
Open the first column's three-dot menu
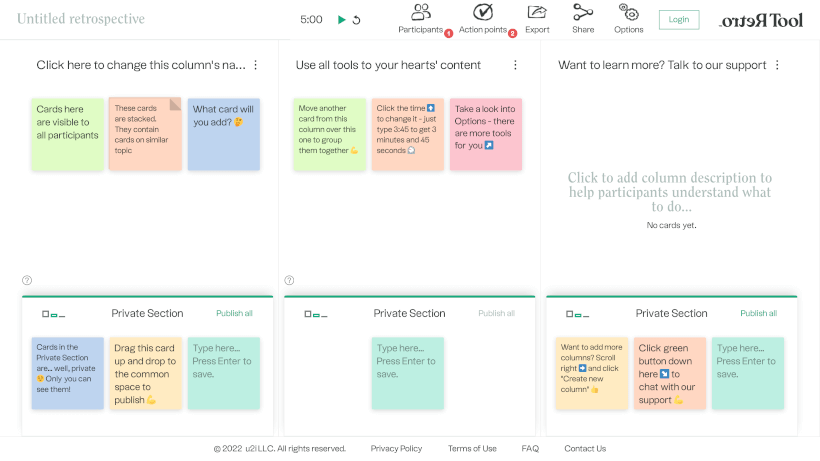(255, 65)
